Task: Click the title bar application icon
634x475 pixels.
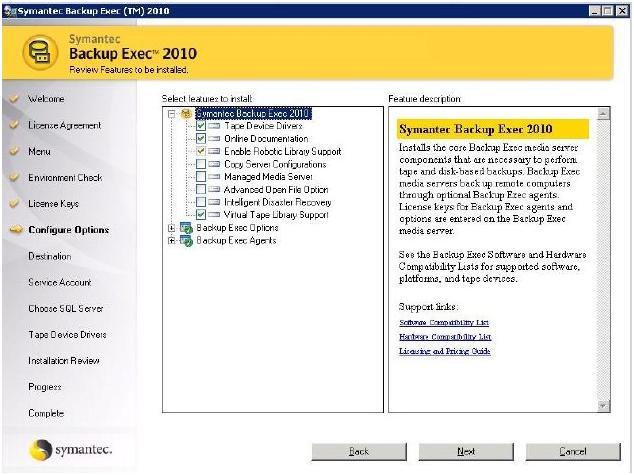Action: pyautogui.click(x=9, y=11)
